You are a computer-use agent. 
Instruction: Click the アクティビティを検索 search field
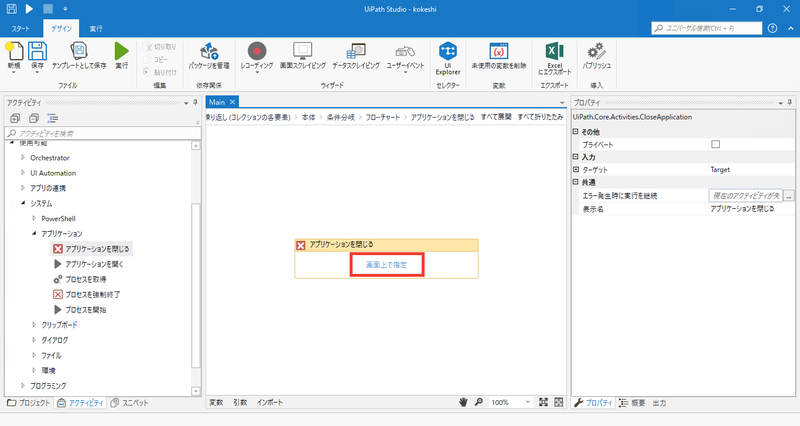(x=103, y=133)
